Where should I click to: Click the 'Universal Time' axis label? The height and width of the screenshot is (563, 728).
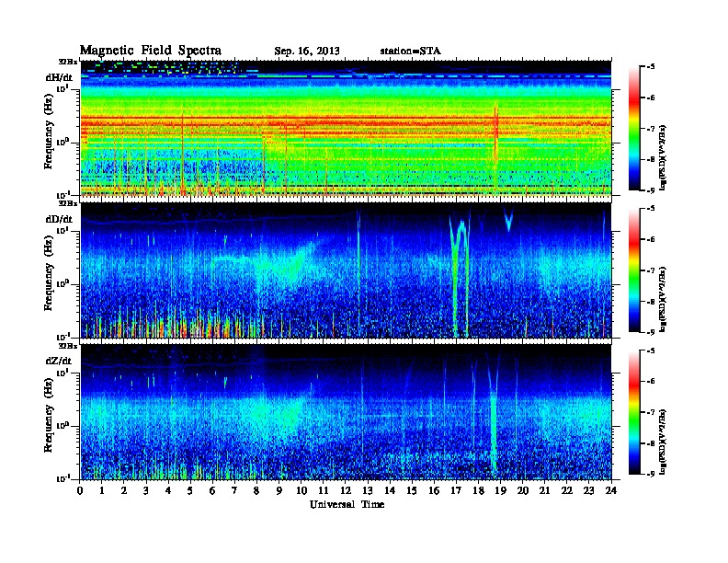[x=347, y=504]
